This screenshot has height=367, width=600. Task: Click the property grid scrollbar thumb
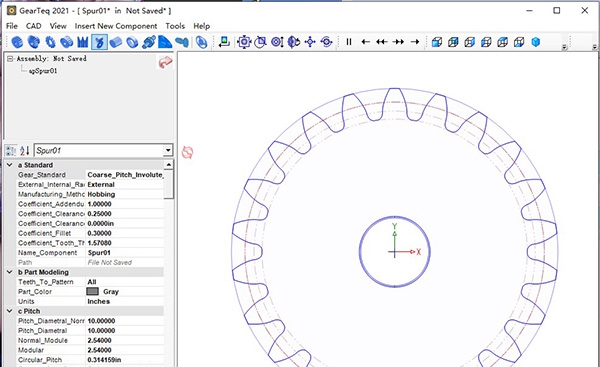(x=168, y=184)
